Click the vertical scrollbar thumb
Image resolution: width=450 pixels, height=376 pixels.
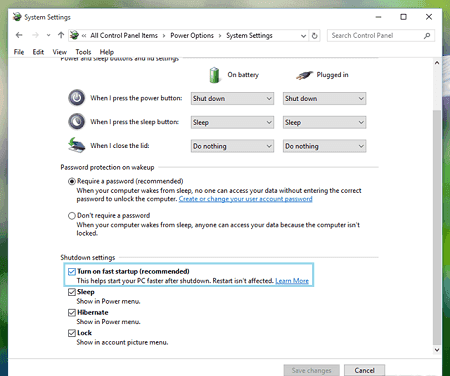click(437, 228)
